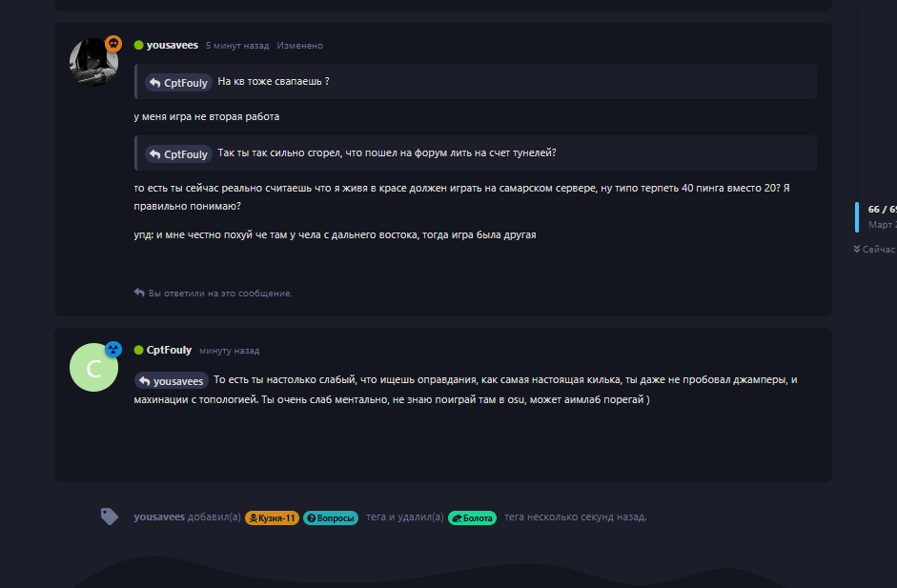This screenshot has height=588, width=897.
Task: Click the skull icon on the Кузня-11 tag
Action: [x=255, y=517]
